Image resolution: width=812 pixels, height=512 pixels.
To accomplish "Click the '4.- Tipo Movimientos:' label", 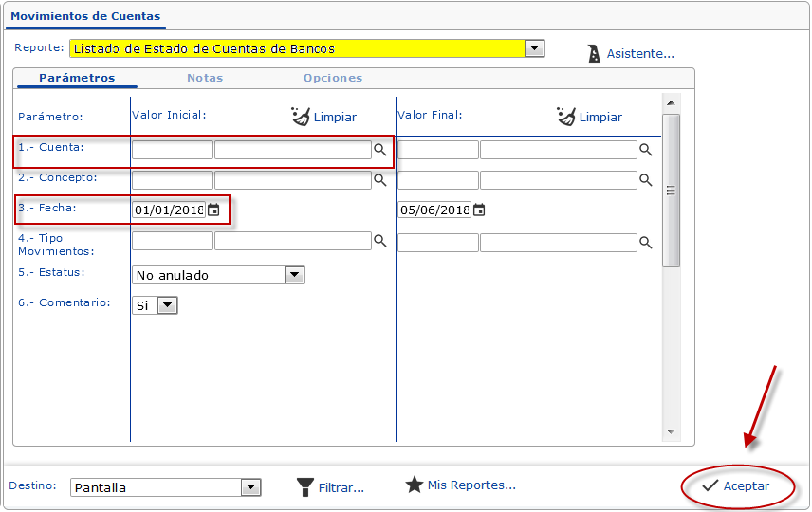I will (x=56, y=245).
